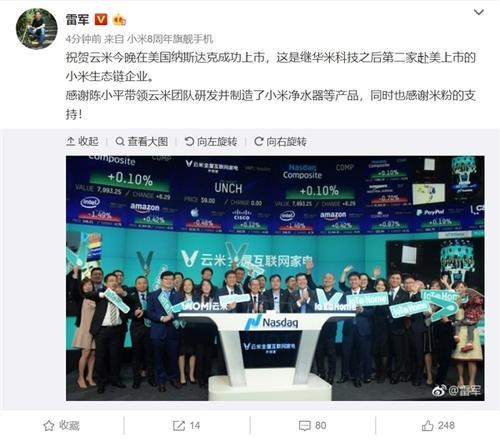
Task: Click the orange V verified badge
Action: (101, 20)
